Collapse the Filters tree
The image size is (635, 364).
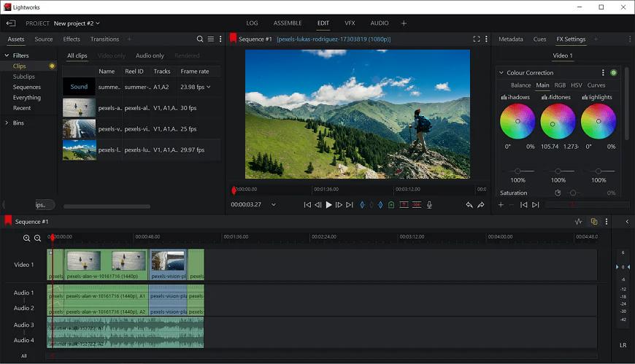pos(7,55)
